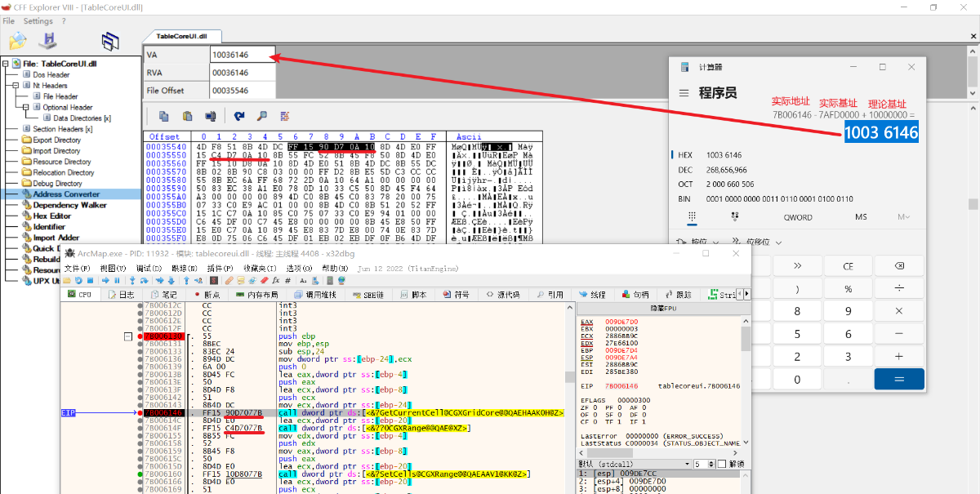Select Address Converter in CFF tree
Viewport: 980px width, 494px height.
coord(66,194)
